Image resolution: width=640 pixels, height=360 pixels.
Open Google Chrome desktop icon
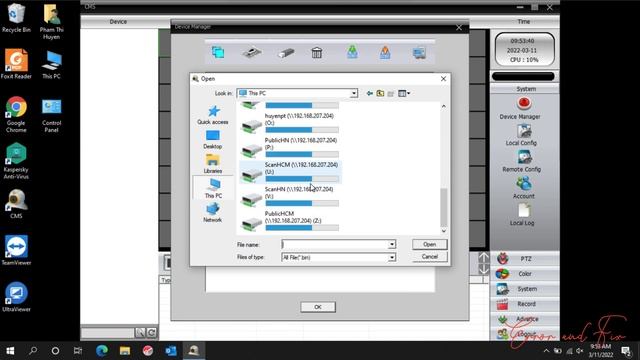(x=16, y=114)
